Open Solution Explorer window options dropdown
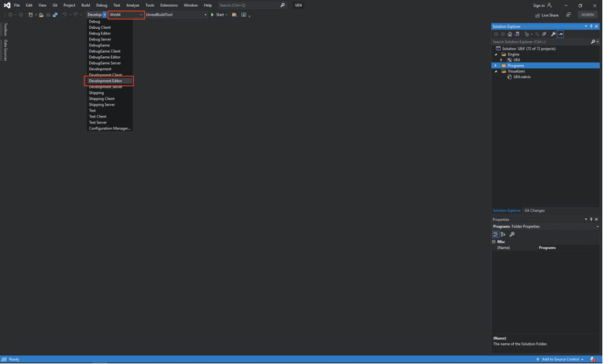The image size is (603, 364). (586, 27)
